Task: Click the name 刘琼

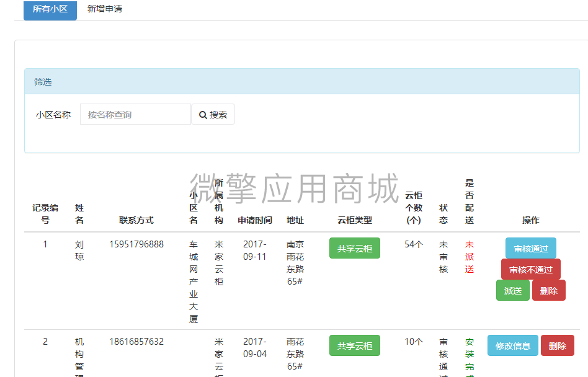Action: [79, 251]
